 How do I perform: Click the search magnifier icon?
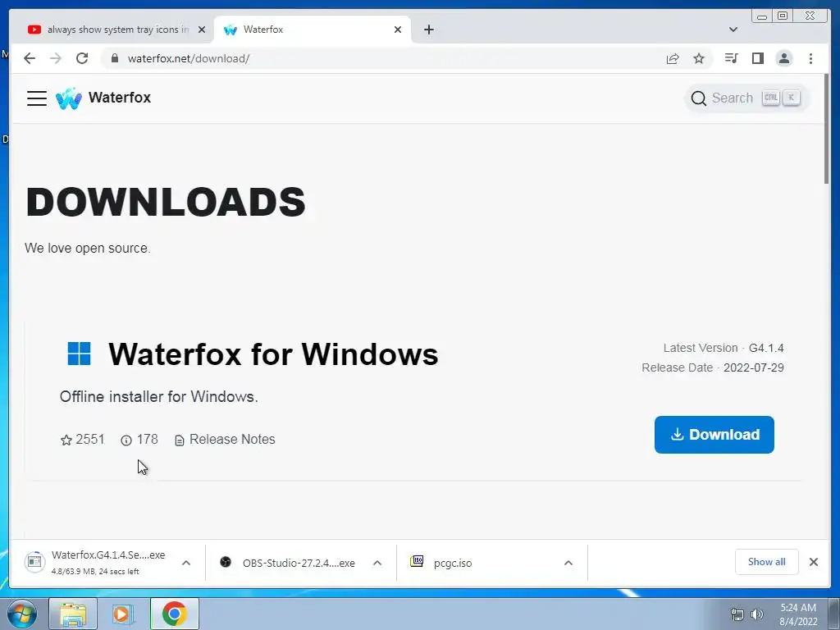pos(699,98)
